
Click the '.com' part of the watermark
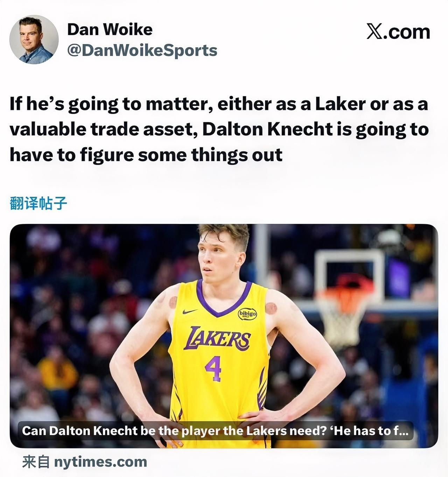point(407,32)
